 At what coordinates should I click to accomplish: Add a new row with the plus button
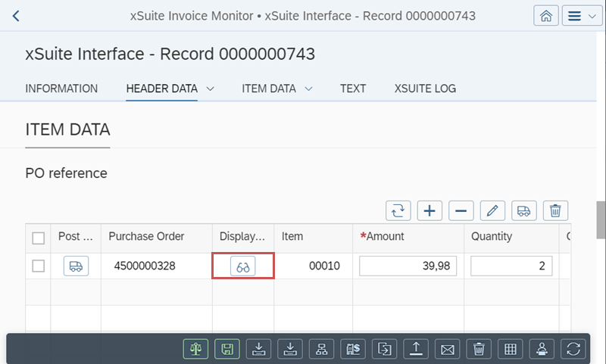[430, 210]
